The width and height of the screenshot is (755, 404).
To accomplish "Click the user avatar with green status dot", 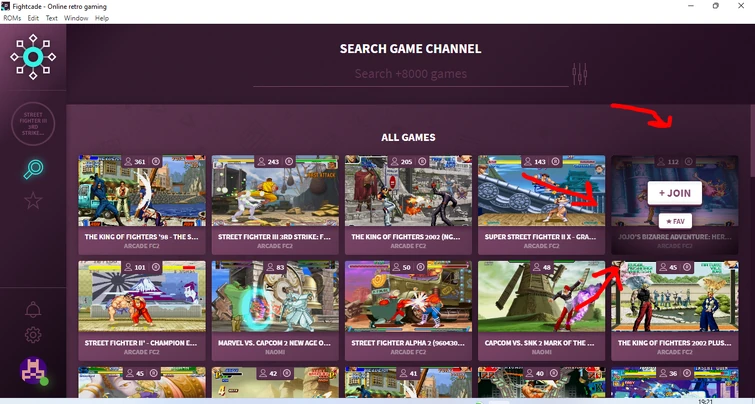I will click(34, 371).
